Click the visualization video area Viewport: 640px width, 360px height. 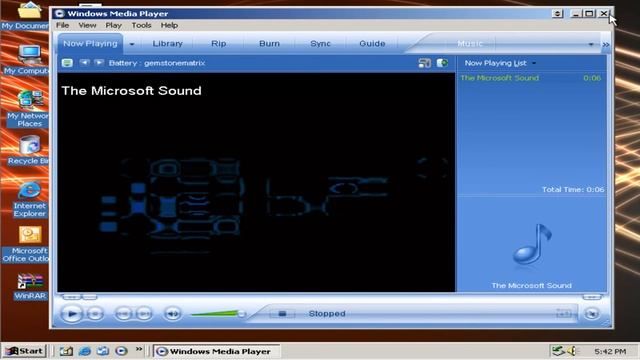pos(256,182)
